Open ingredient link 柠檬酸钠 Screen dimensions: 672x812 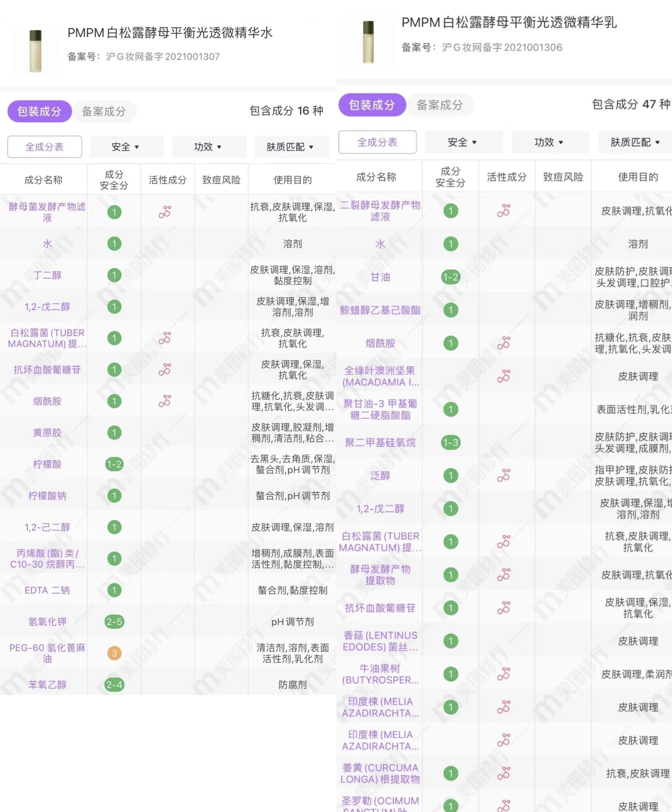47,496
